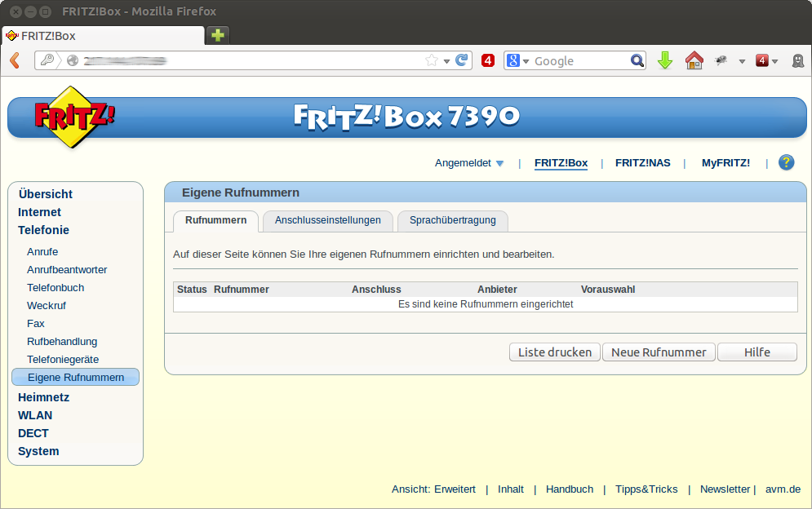Click the Neue Rufnummer button

[659, 352]
